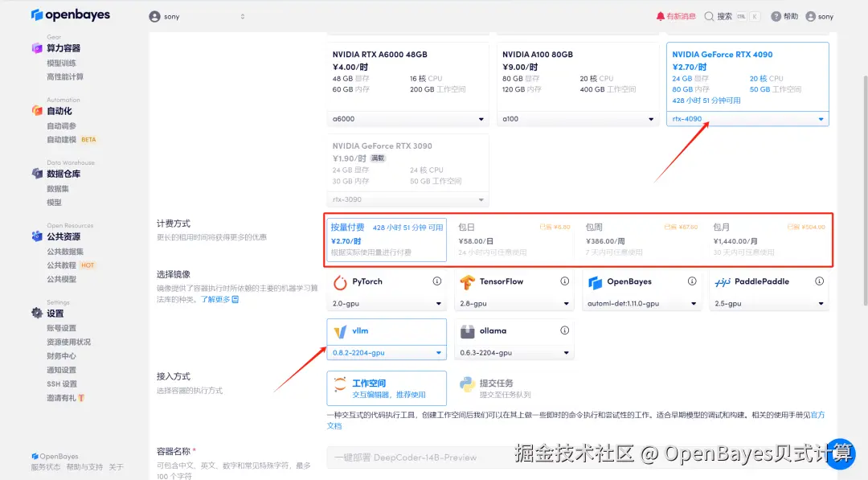Image resolution: width=868 pixels, height=480 pixels.
Task: Show PaddlePaddle image info icon
Action: coord(819,281)
